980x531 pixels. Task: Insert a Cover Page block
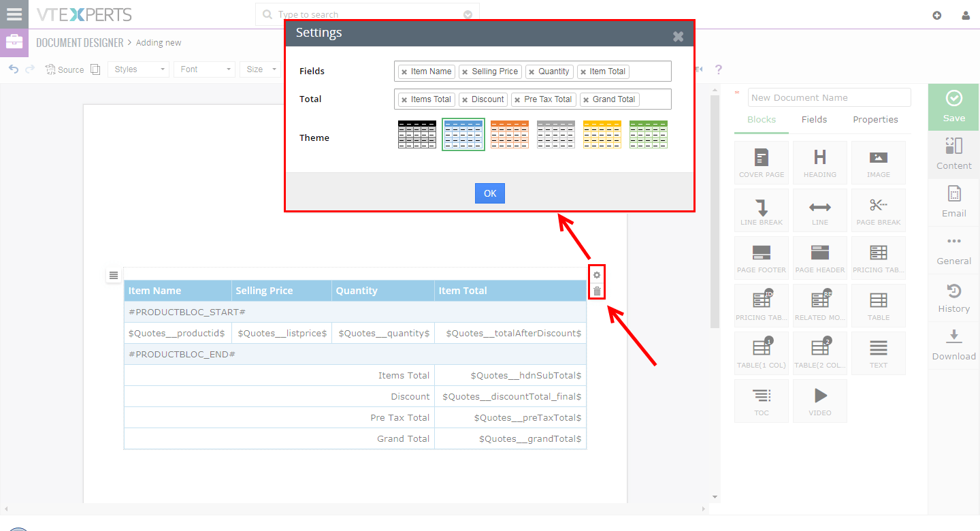click(x=761, y=162)
